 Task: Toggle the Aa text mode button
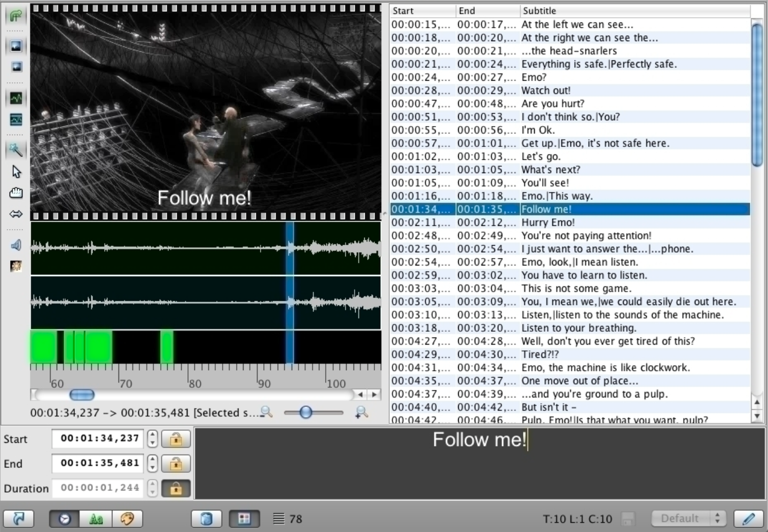(95, 518)
